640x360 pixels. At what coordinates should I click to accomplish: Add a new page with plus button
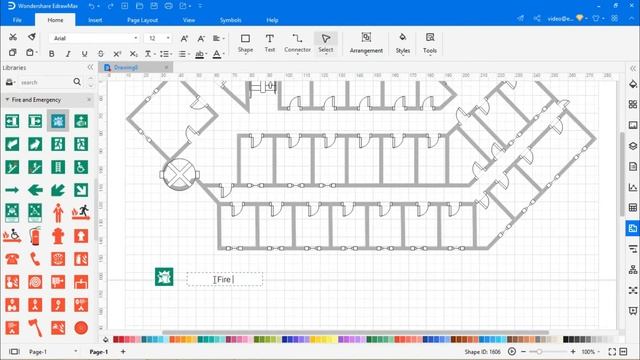point(123,351)
